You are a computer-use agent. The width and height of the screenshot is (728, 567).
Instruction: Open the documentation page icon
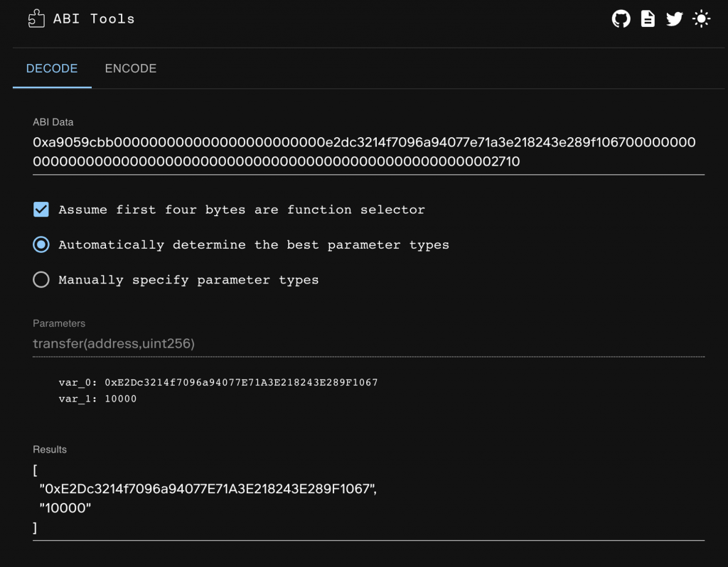(648, 19)
